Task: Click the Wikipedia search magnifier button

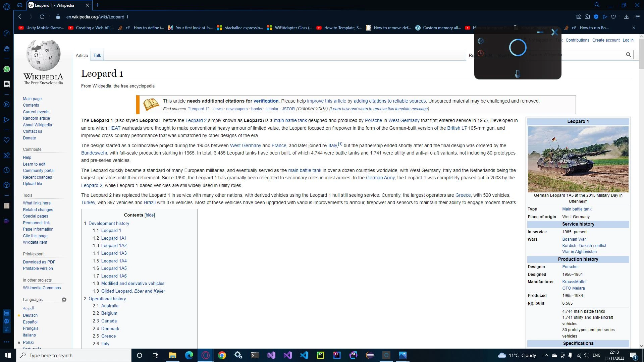Action: pyautogui.click(x=628, y=55)
